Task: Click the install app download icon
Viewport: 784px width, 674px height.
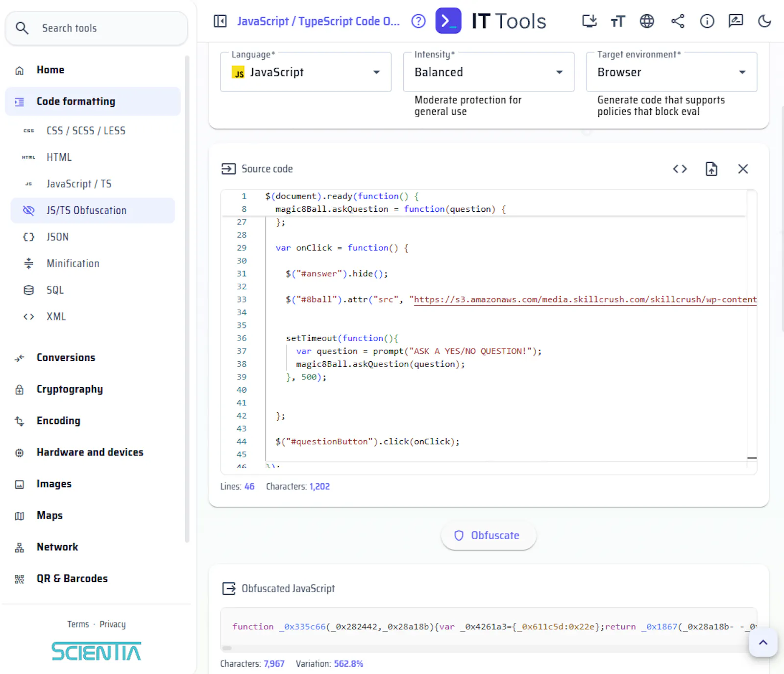Action: 589,21
